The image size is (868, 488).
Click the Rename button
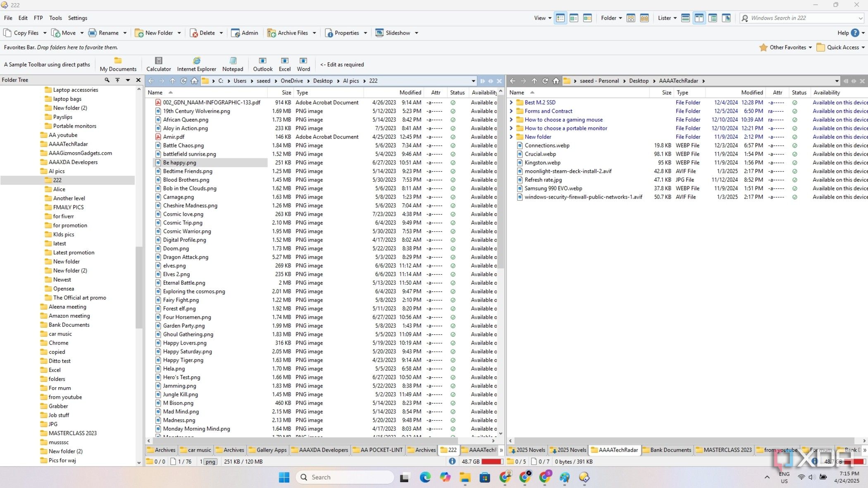103,33
